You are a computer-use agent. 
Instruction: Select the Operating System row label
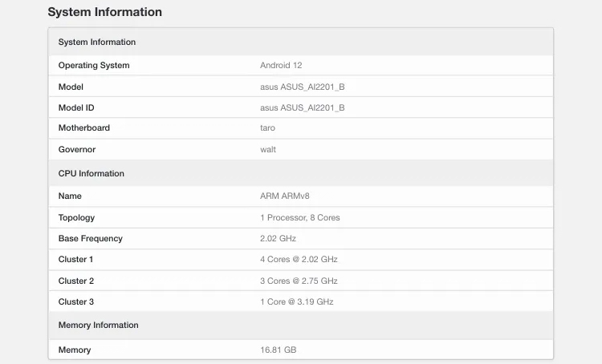(x=94, y=65)
